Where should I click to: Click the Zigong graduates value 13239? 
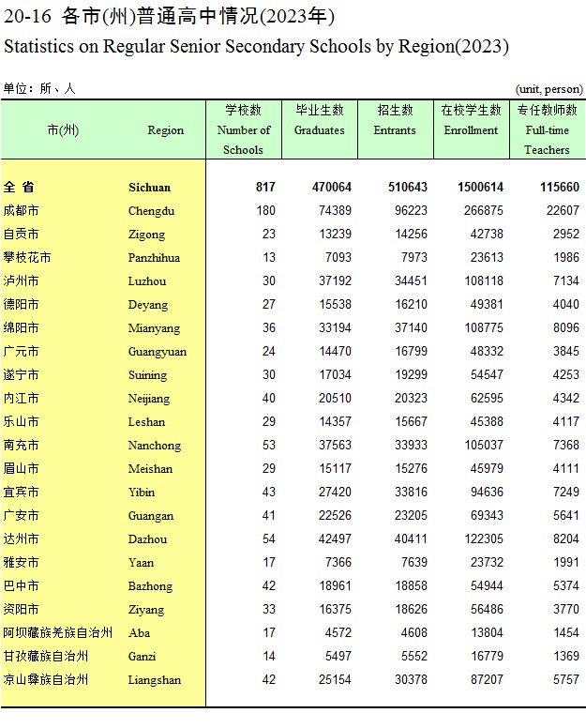(x=335, y=234)
